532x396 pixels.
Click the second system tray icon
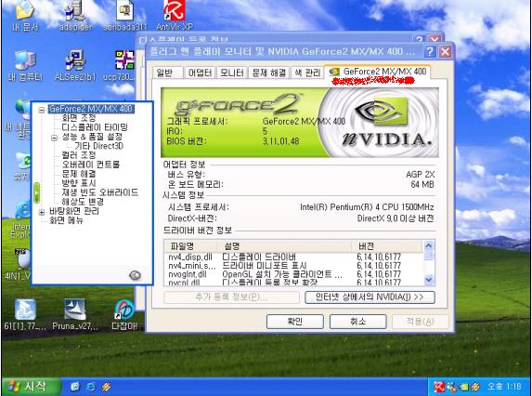click(x=451, y=387)
